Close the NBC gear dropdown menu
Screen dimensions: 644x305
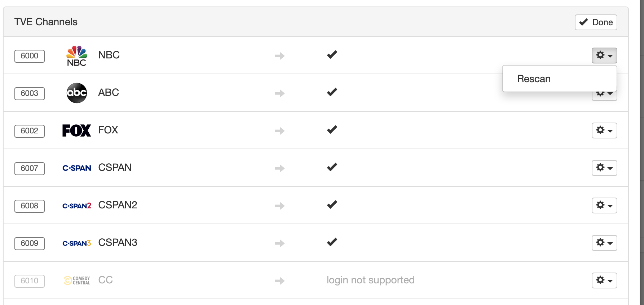(x=604, y=56)
